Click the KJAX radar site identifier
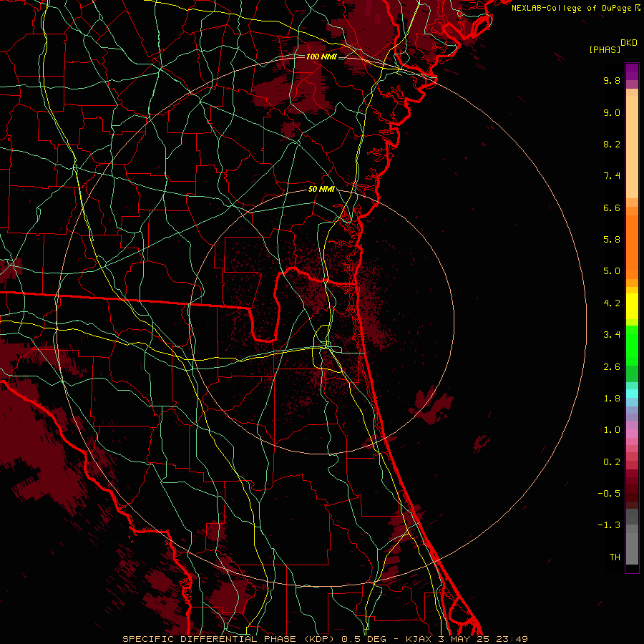Viewport: 644px width, 644px height. pos(419,639)
